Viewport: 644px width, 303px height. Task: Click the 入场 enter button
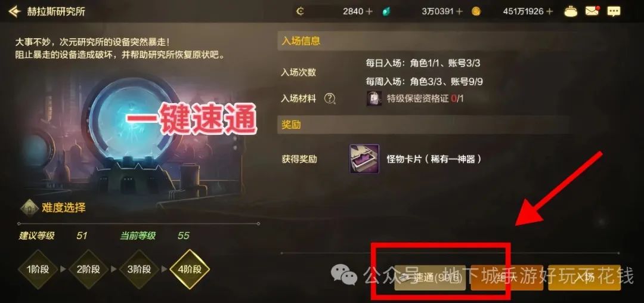(584, 278)
